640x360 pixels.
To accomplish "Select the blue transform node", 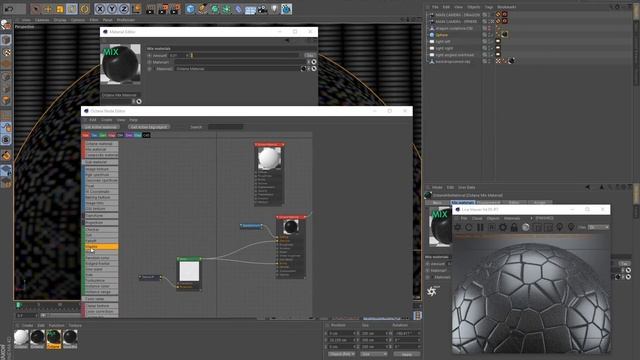I will 251,225.
